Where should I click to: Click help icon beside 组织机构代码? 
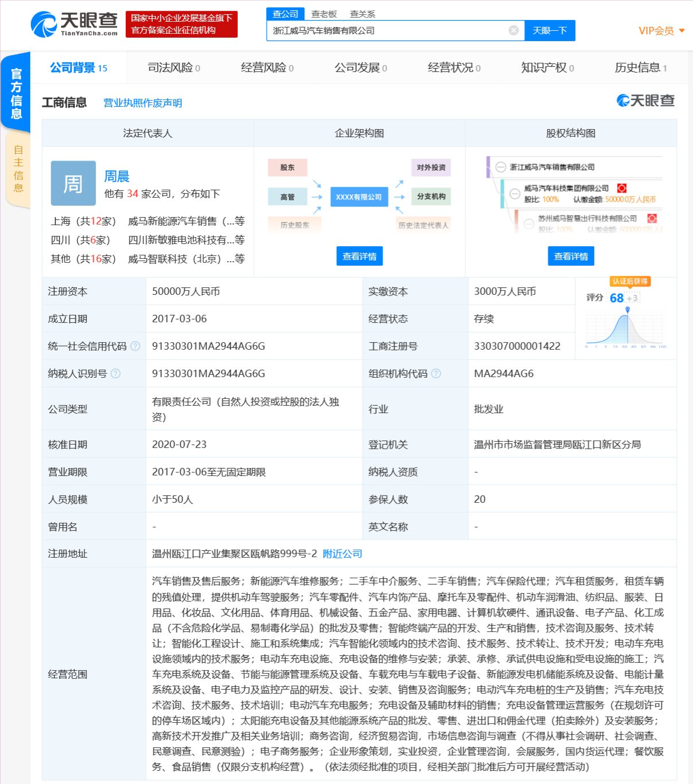(x=436, y=373)
